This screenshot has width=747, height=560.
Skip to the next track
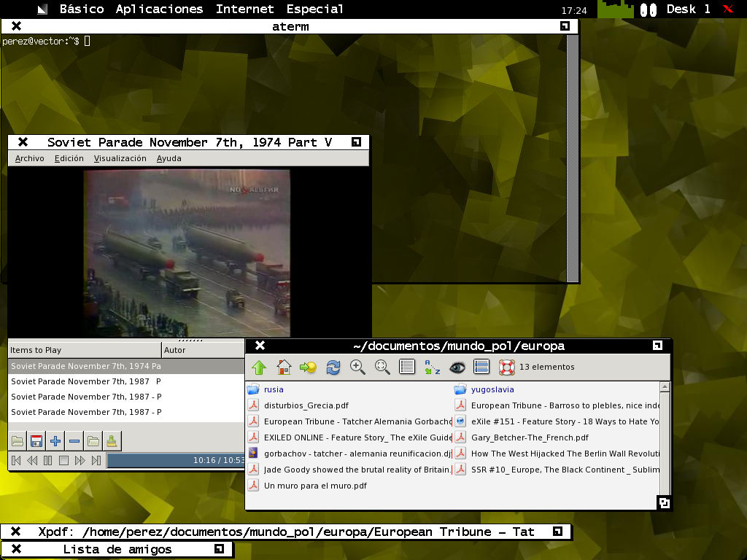click(96, 461)
